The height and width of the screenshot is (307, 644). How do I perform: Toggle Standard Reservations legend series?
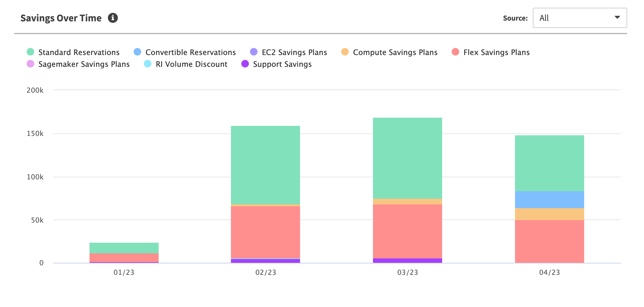[x=79, y=52]
